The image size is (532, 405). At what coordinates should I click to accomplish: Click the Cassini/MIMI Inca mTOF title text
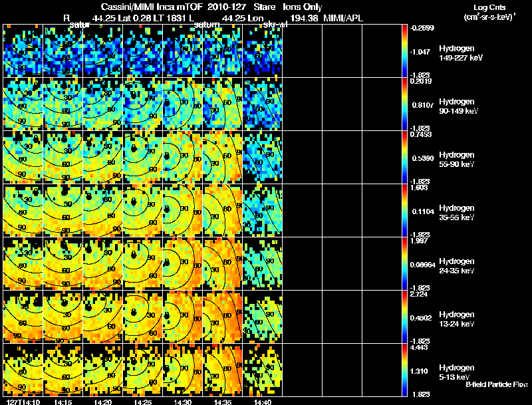pos(152,7)
